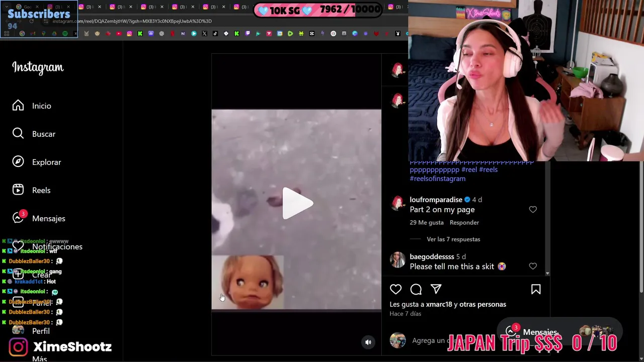Viewport: 644px width, 362px height.
Task: Open Mensajes icon with 3 badge
Action: (19, 217)
